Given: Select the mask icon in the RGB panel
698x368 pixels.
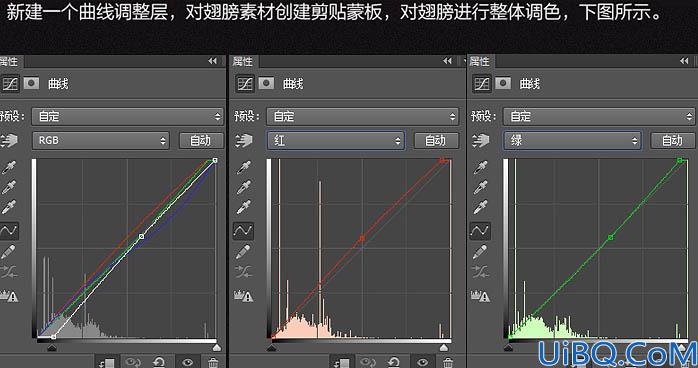Looking at the screenshot, I should click(x=31, y=83).
